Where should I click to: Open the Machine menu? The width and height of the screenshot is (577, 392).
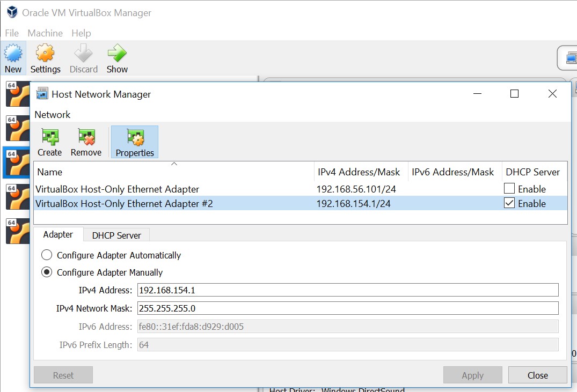[45, 33]
